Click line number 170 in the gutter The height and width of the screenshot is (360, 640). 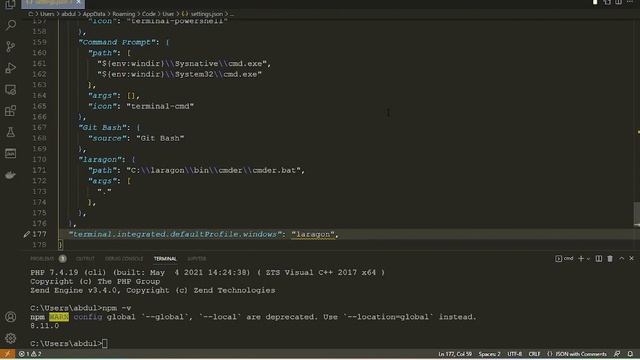pyautogui.click(x=39, y=159)
